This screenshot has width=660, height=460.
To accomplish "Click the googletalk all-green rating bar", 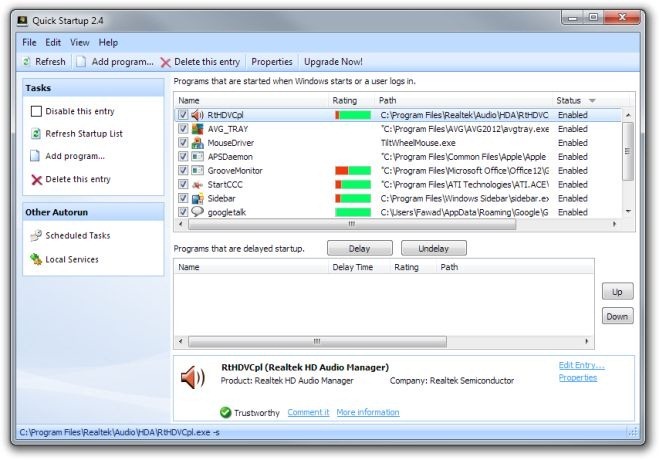I will pos(353,212).
